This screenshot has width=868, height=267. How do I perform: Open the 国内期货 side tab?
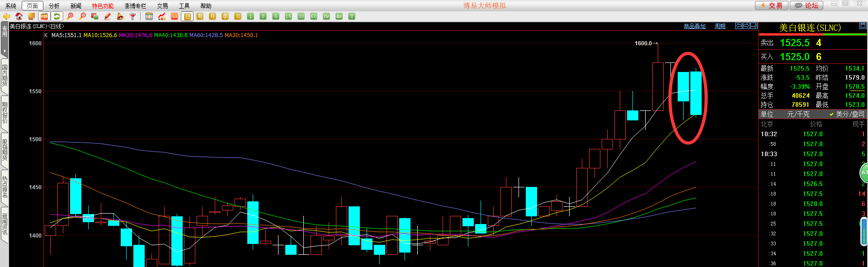point(5,76)
